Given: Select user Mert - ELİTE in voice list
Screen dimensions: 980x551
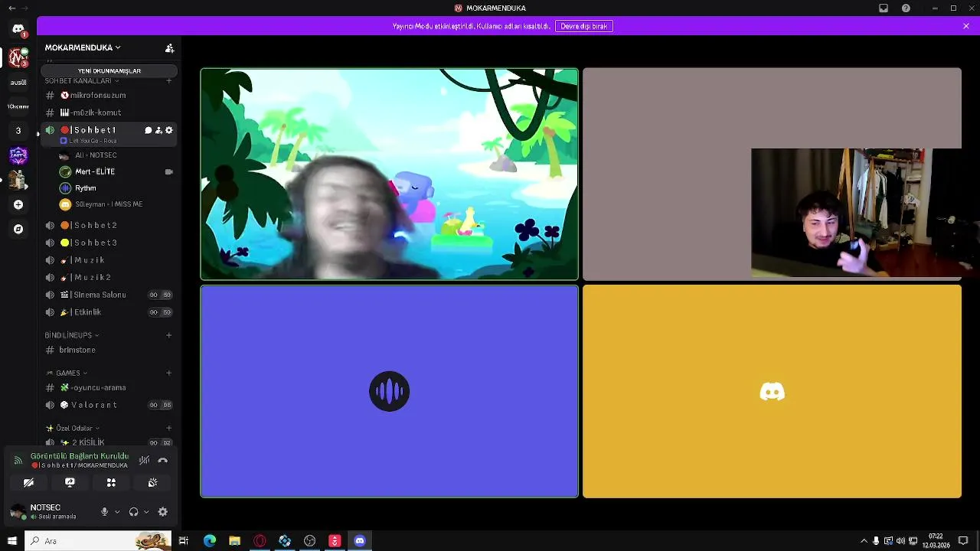Looking at the screenshot, I should pyautogui.click(x=116, y=171).
